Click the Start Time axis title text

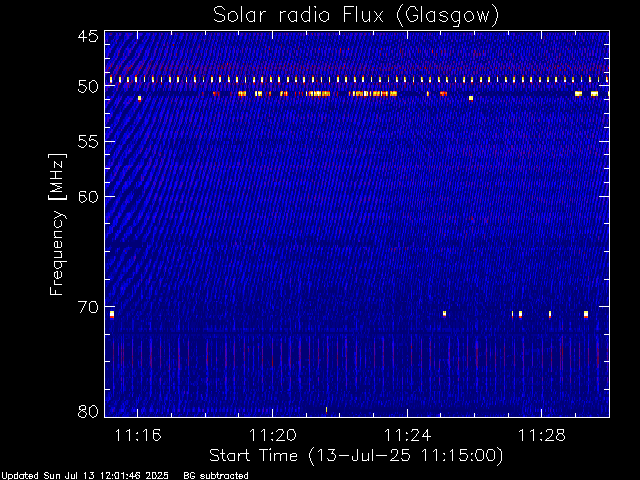356,456
